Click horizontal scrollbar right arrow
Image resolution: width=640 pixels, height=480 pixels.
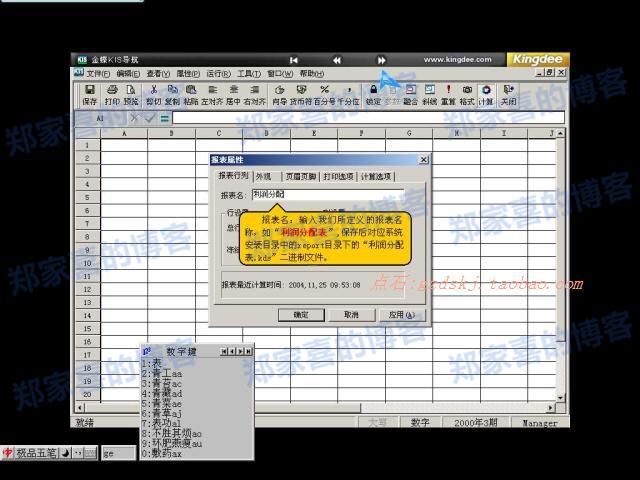pos(551,408)
